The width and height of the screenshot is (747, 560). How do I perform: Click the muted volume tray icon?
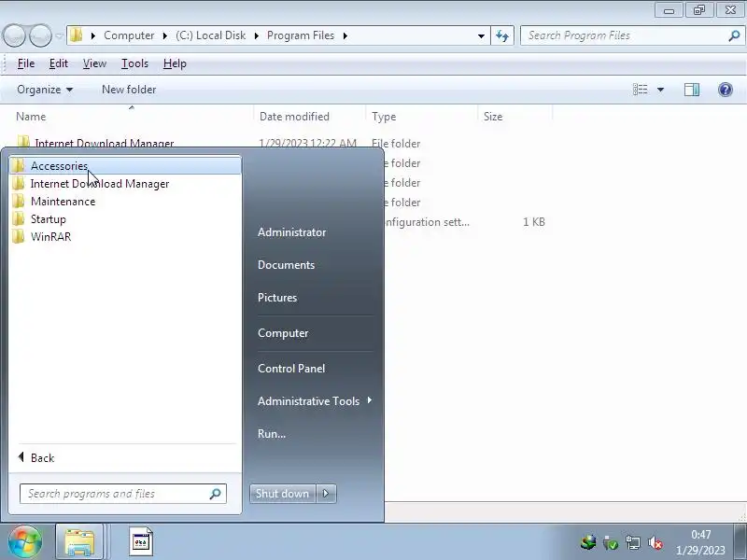coord(655,542)
